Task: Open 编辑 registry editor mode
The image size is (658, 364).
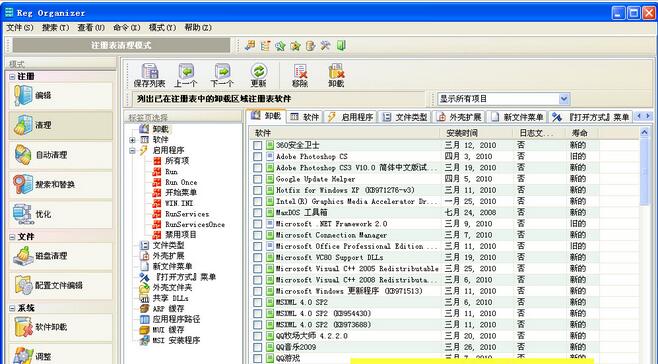Action: click(60, 96)
